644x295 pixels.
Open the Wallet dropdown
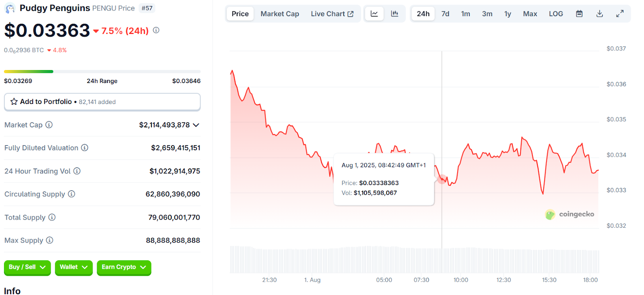point(74,267)
